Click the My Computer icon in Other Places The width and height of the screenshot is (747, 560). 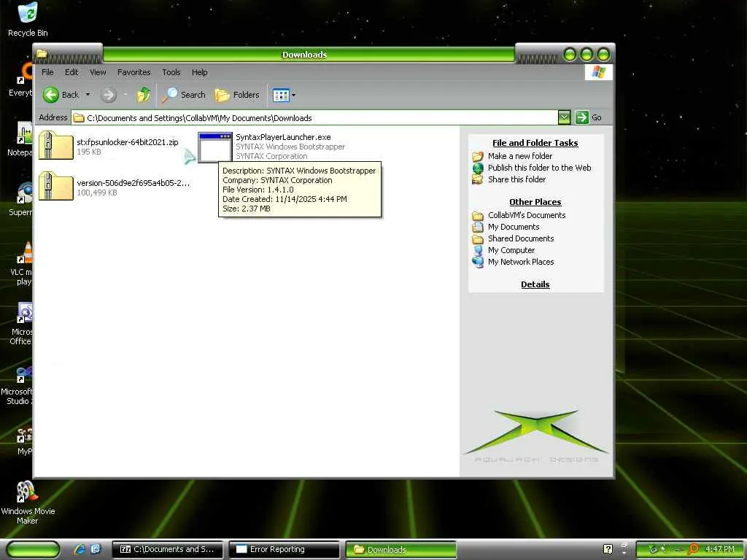coord(477,251)
